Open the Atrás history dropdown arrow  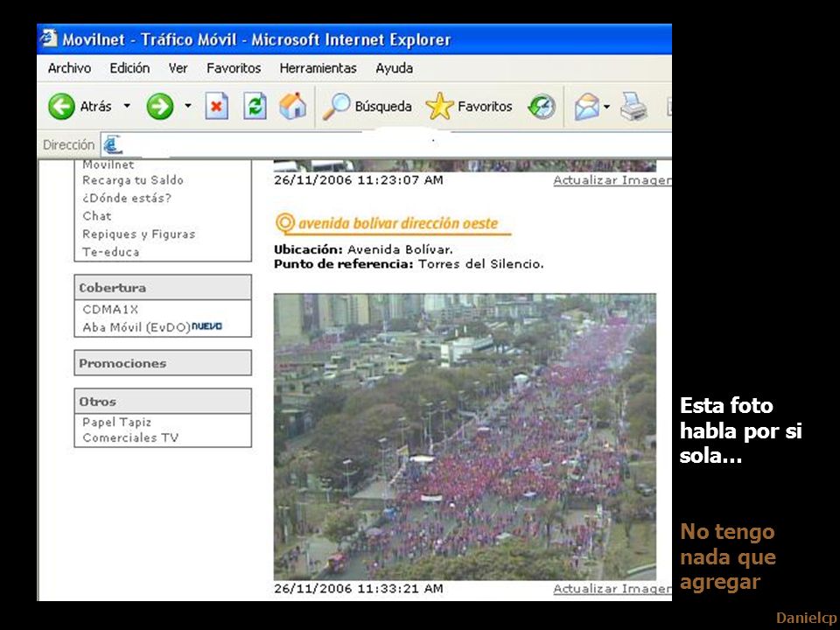point(127,106)
